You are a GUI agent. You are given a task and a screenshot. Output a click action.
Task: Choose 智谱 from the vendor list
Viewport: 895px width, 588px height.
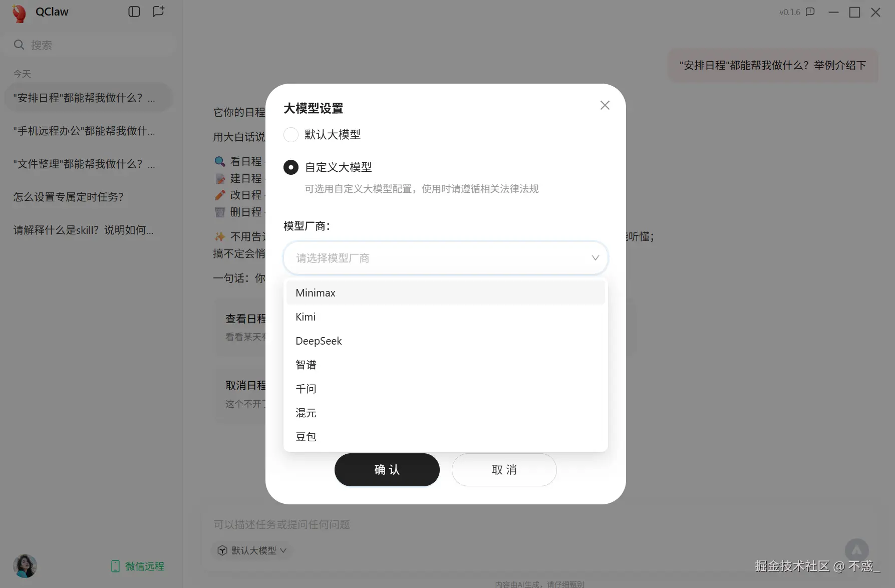[446, 365]
